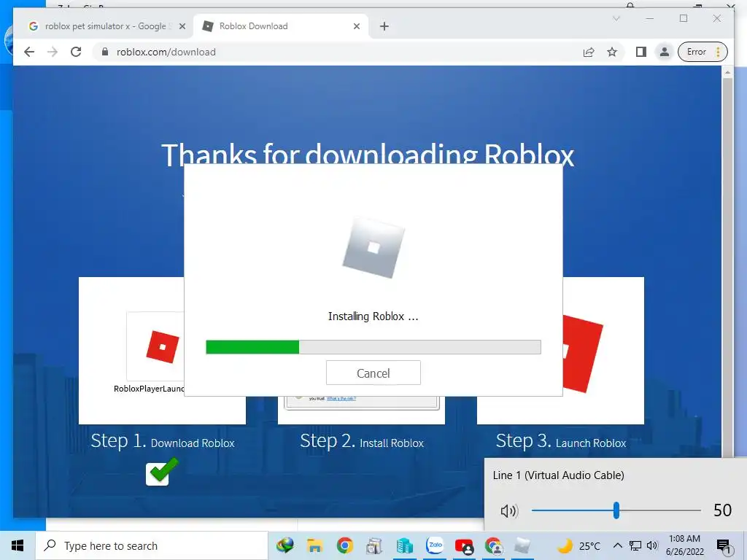
Task: Click the Type here to search box
Action: (x=152, y=545)
